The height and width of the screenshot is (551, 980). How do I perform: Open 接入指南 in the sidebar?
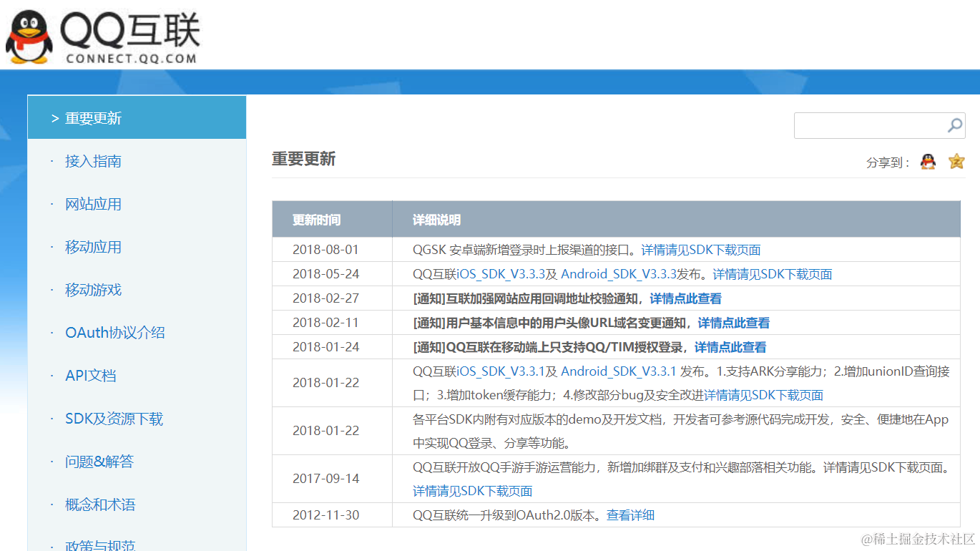point(93,161)
